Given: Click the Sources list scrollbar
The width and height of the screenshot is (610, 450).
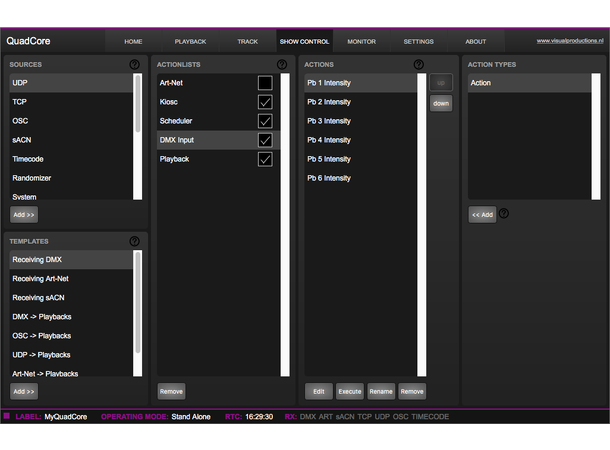Looking at the screenshot, I should pos(138,100).
